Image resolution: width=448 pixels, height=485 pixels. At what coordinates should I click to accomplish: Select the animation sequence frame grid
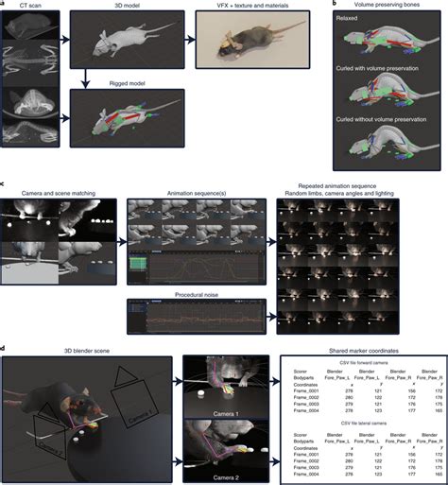[x=197, y=223]
